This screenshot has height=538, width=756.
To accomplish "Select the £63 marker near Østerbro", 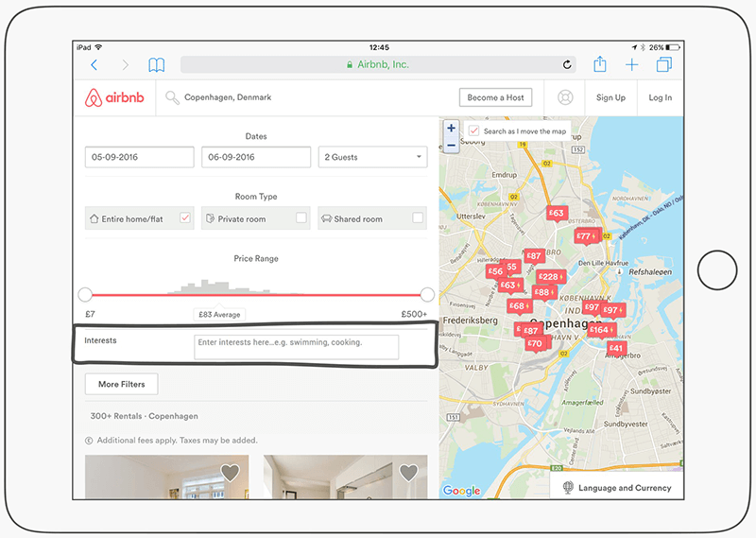I will (557, 213).
